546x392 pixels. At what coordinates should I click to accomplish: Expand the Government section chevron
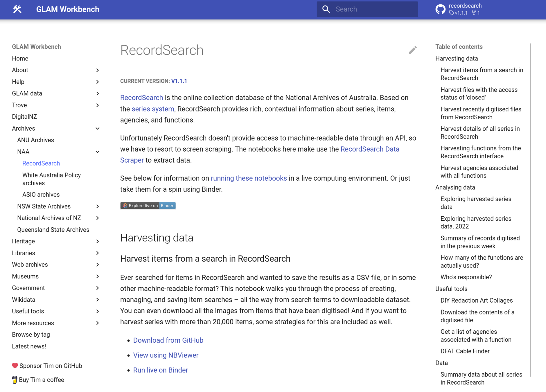98,288
